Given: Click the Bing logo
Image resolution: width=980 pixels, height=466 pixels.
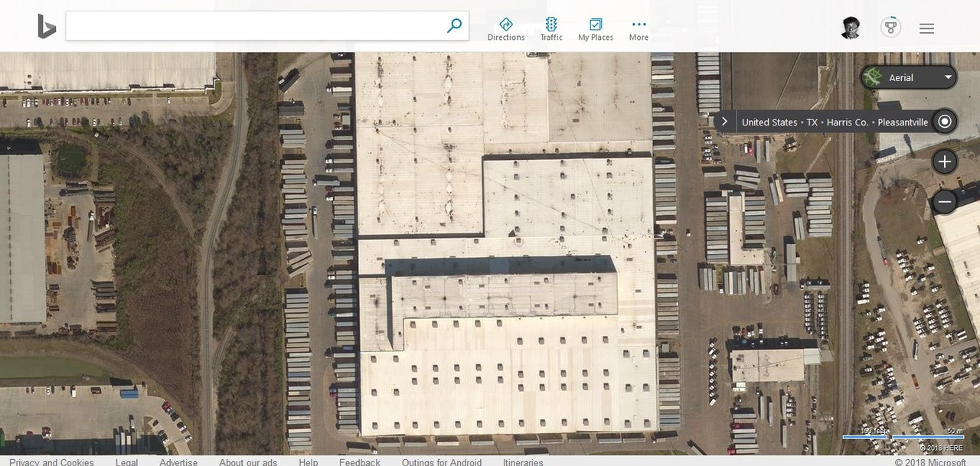Looking at the screenshot, I should pyautogui.click(x=47, y=26).
